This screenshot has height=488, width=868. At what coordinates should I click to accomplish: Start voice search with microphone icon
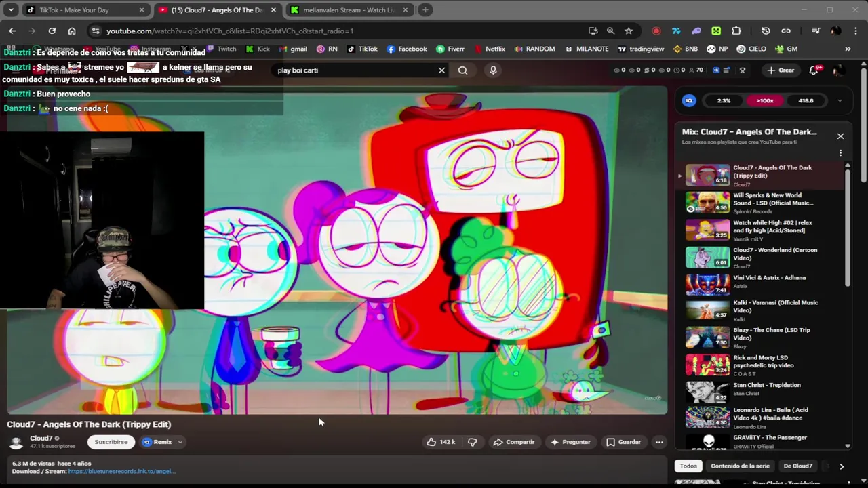click(x=493, y=70)
